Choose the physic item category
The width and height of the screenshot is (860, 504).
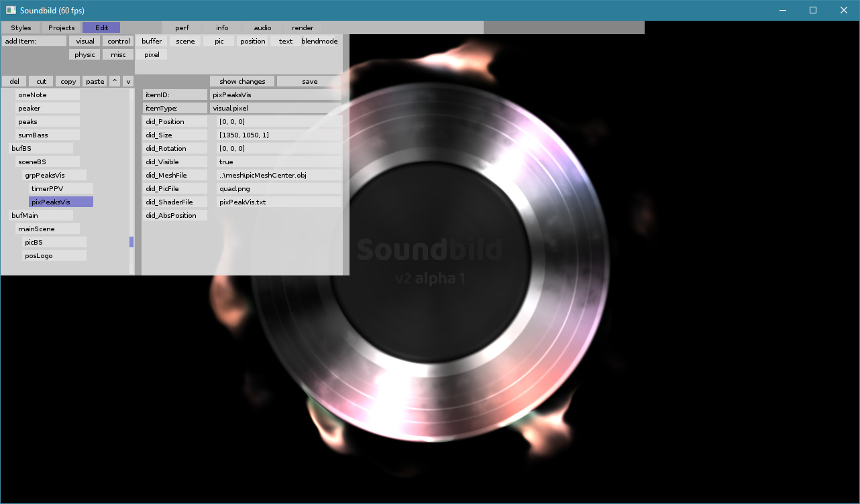pos(85,54)
